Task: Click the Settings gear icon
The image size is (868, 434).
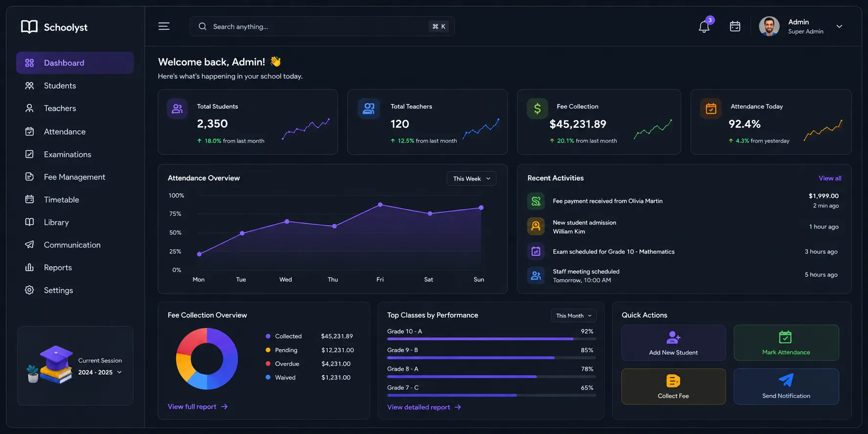Action: [29, 290]
